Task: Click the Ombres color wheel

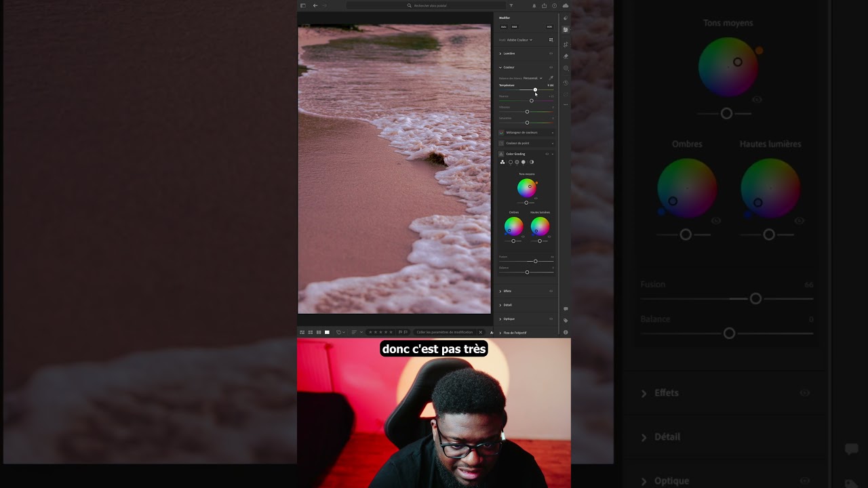Action: [x=513, y=226]
